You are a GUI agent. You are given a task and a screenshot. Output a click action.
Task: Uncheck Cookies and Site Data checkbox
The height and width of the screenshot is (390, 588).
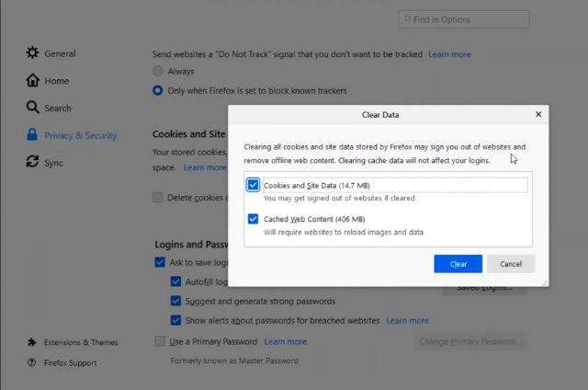(x=253, y=185)
